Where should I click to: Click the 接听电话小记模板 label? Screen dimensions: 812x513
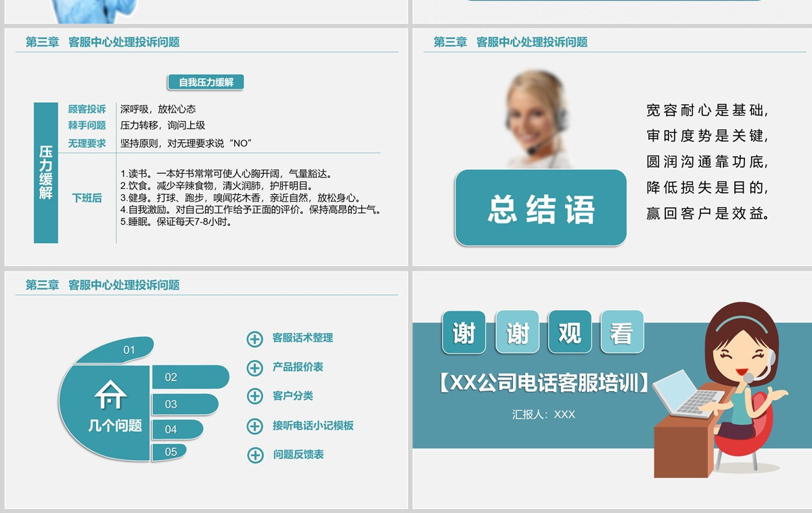[x=313, y=426]
